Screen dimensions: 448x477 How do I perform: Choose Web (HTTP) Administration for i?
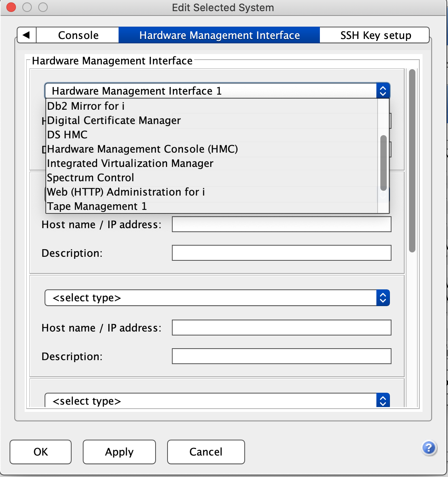click(x=126, y=192)
